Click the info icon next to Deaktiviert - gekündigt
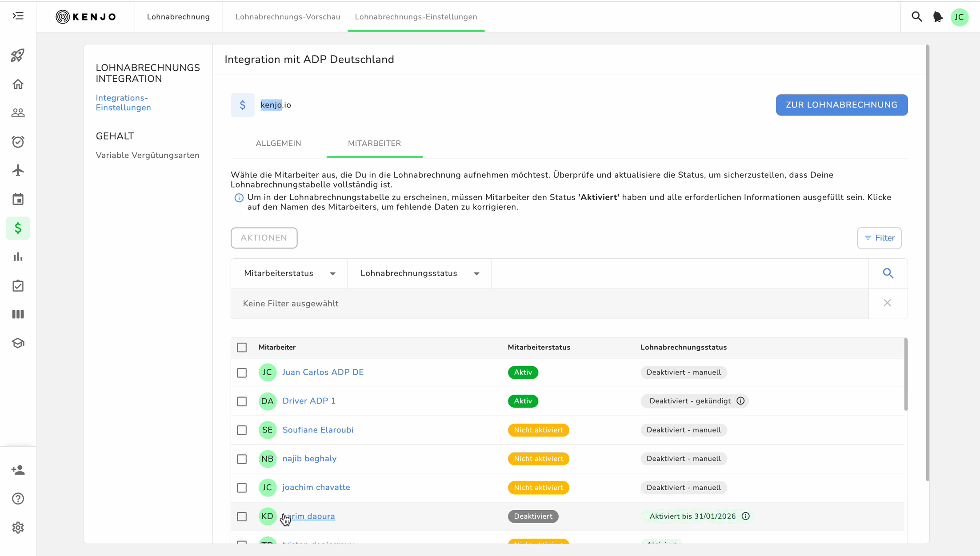The height and width of the screenshot is (556, 980). pyautogui.click(x=740, y=401)
